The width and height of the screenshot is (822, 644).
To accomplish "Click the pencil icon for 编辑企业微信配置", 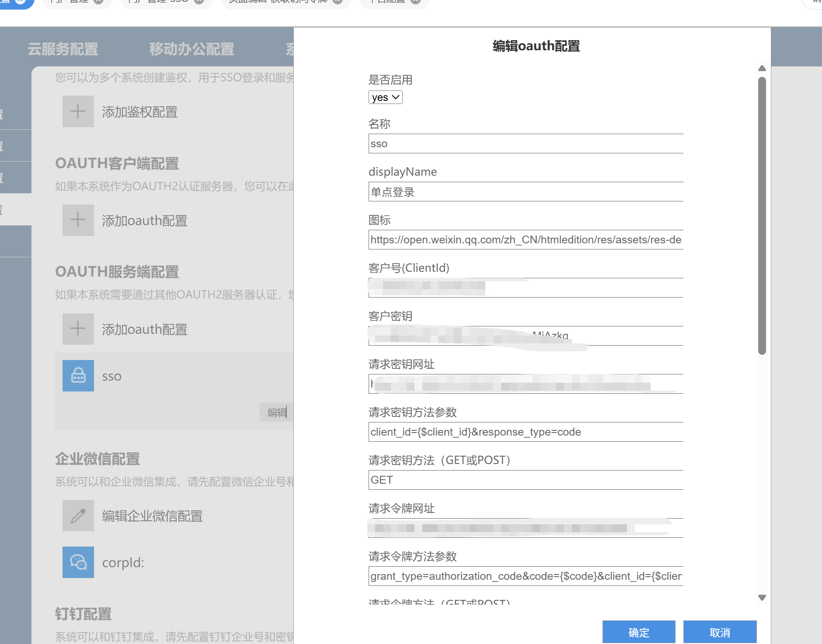I will (78, 516).
